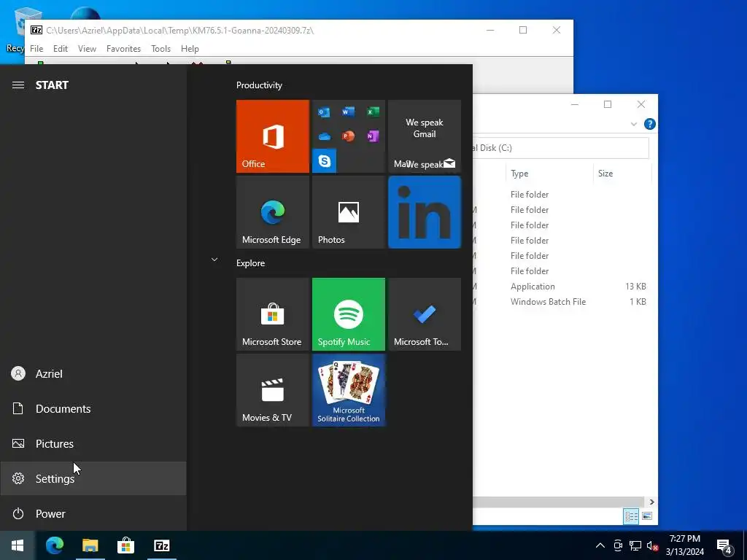Open the Action Center notifications
Screen dimensions: 747x560
click(724, 545)
